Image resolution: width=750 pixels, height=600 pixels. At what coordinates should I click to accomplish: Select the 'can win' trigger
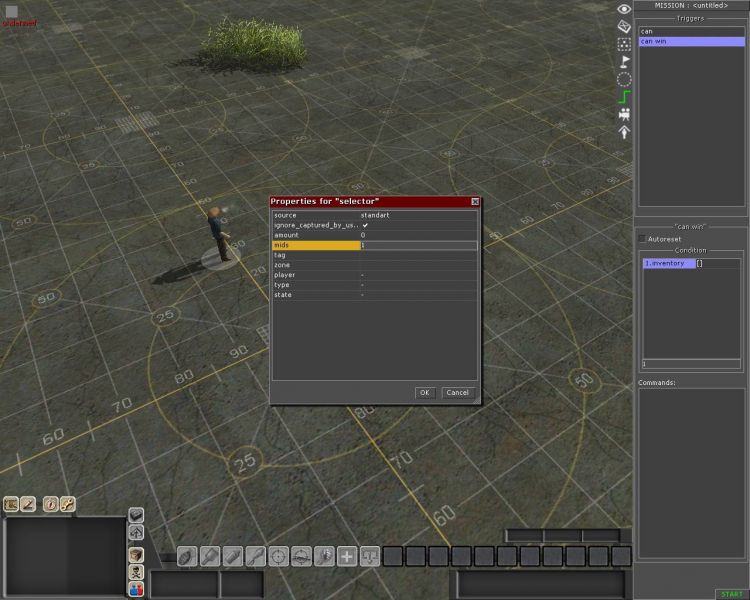[x=692, y=42]
